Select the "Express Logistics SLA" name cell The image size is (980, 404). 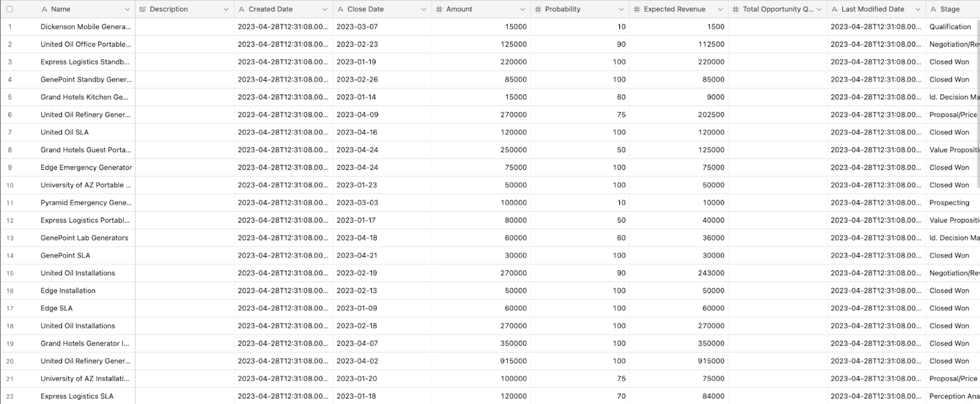tap(86, 396)
